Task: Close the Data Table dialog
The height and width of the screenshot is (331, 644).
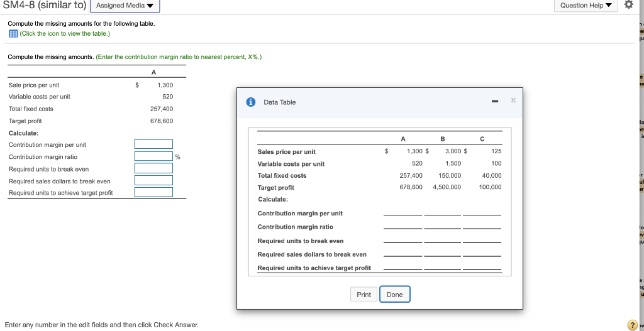Action: (513, 100)
